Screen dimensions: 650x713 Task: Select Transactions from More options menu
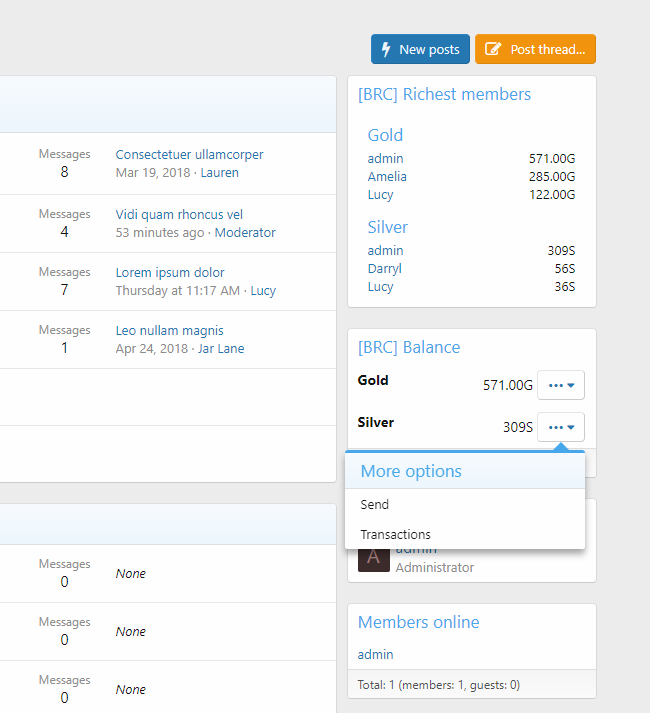[395, 535]
